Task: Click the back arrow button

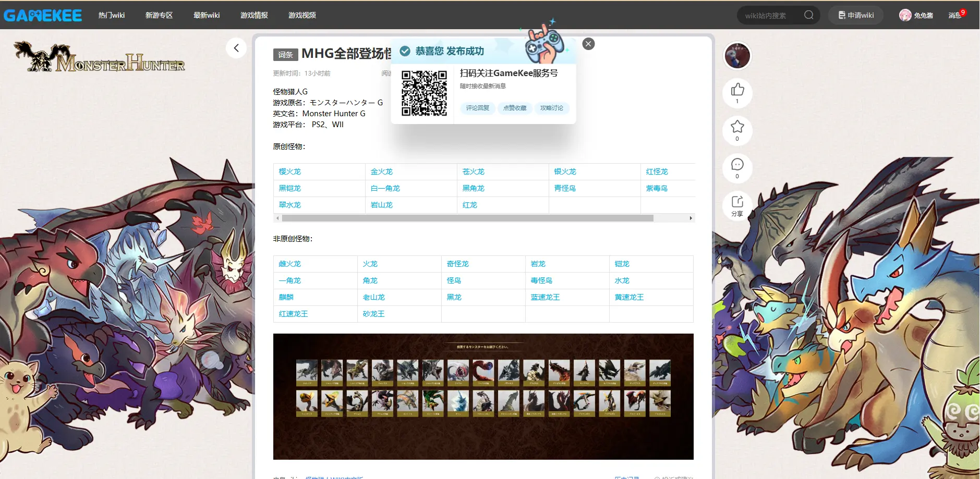Action: (236, 48)
